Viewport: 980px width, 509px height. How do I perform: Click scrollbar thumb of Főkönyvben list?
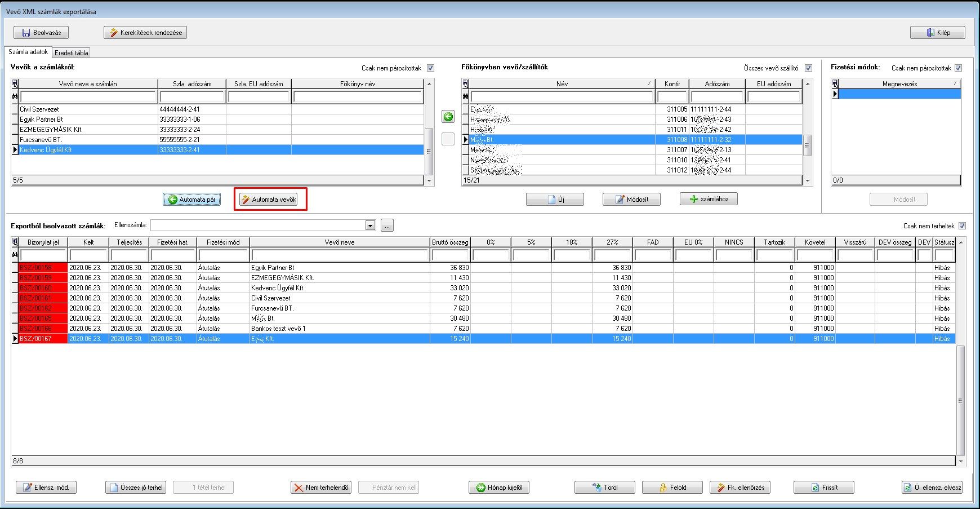point(808,145)
